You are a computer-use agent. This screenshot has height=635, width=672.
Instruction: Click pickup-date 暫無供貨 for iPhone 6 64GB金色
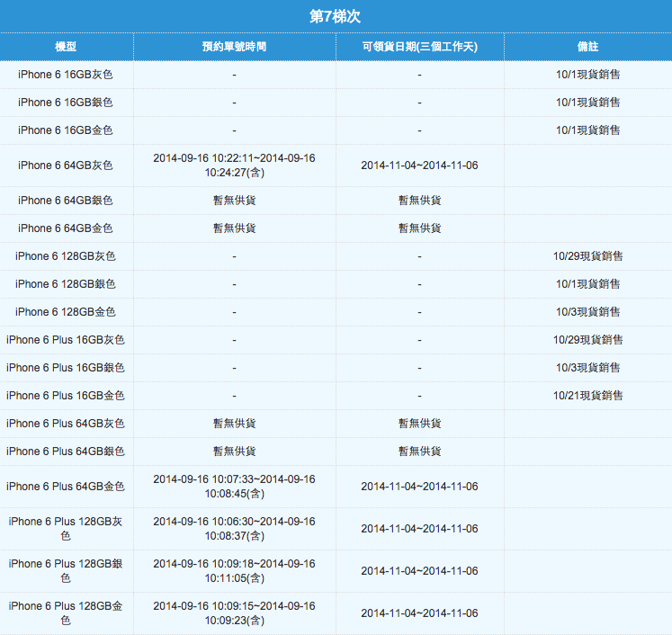click(419, 228)
